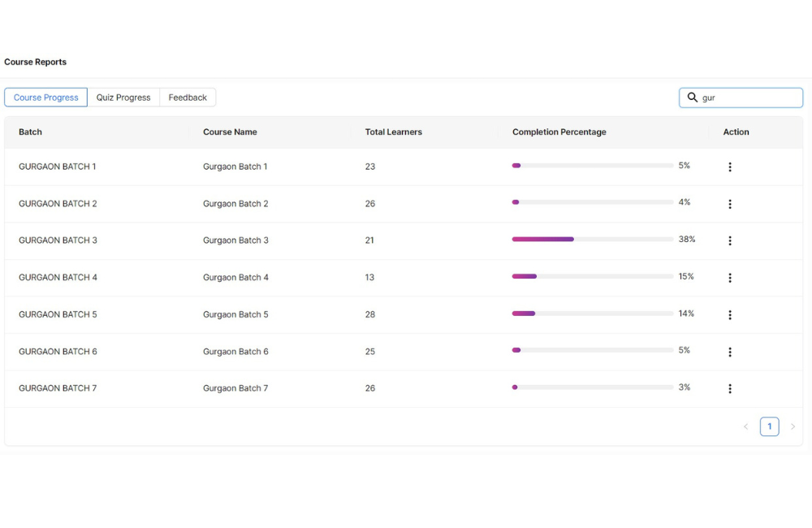Click course name Gurgaon Batch 5

pyautogui.click(x=235, y=314)
